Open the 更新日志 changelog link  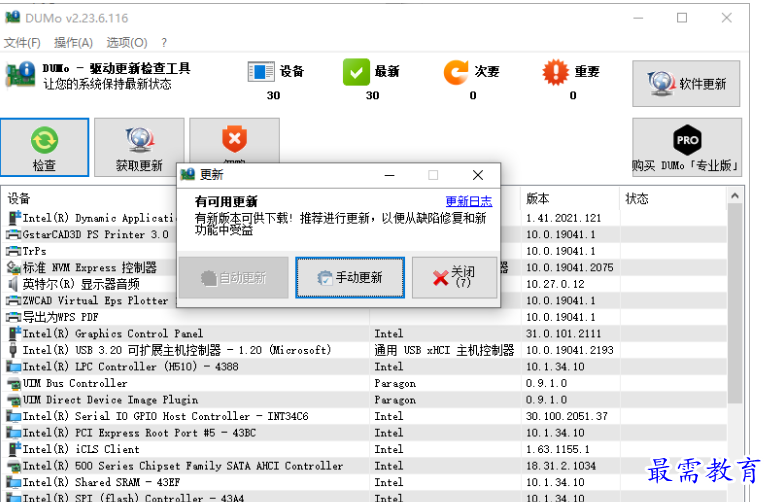click(468, 201)
